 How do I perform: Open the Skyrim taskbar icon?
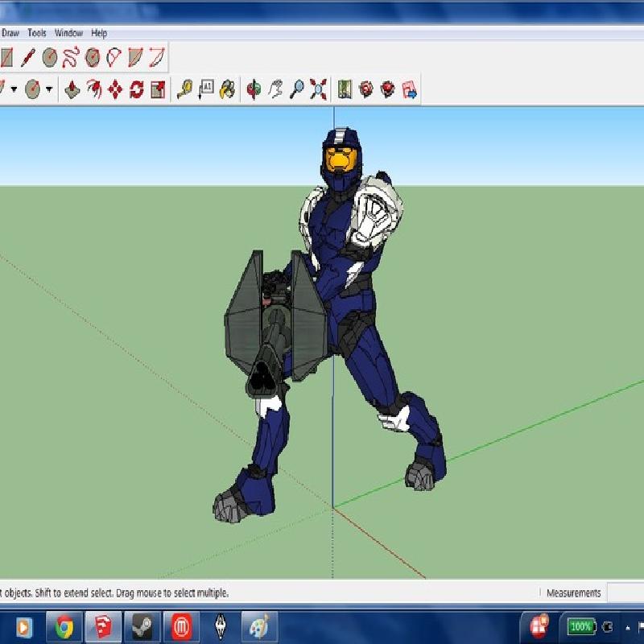point(221,627)
